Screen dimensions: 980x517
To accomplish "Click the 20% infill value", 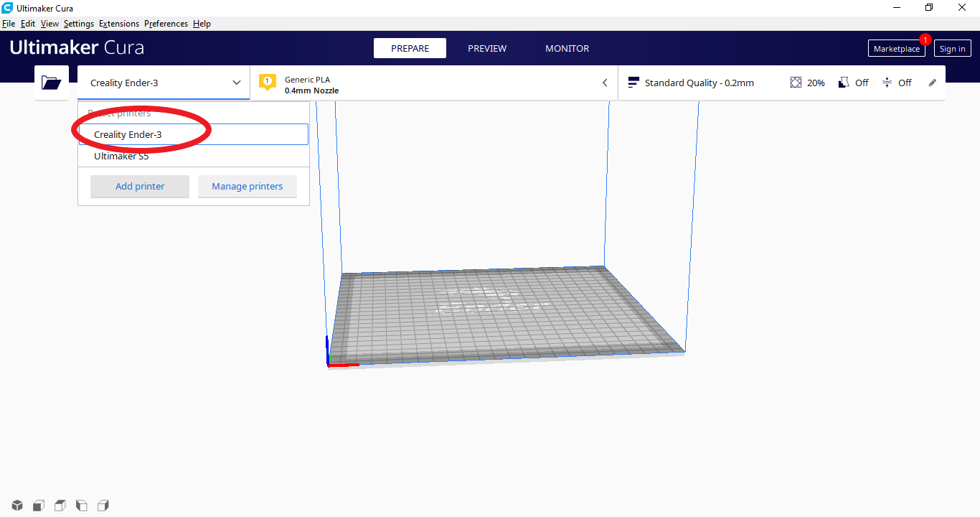I will pos(816,83).
